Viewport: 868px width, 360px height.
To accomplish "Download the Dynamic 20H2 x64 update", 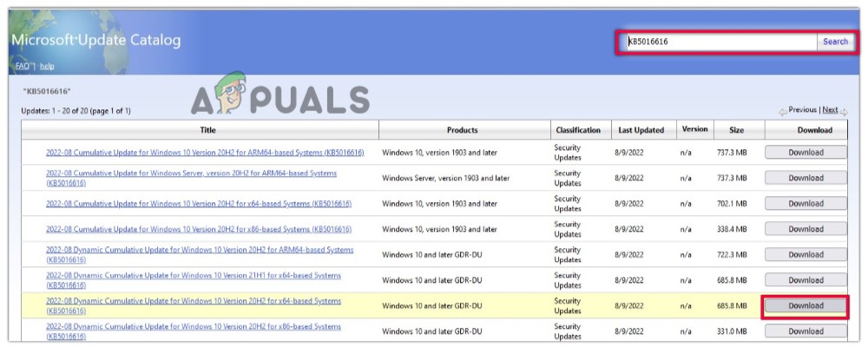I will [806, 306].
